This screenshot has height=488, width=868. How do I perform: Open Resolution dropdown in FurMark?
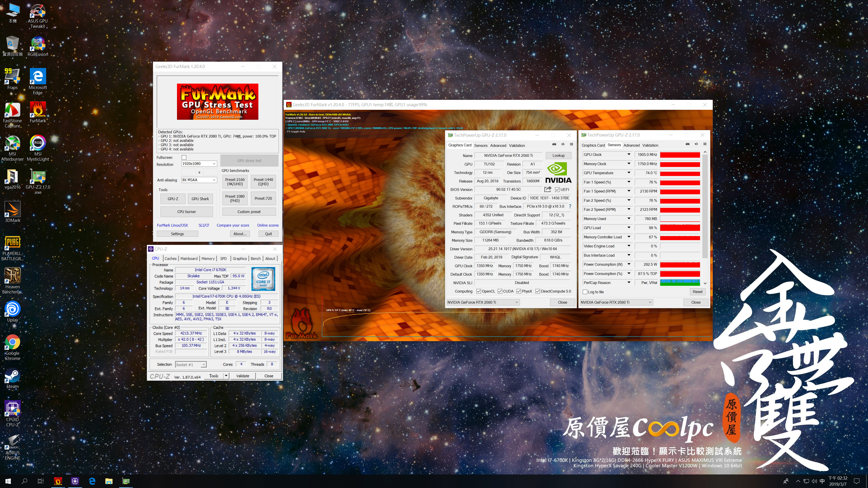click(199, 164)
